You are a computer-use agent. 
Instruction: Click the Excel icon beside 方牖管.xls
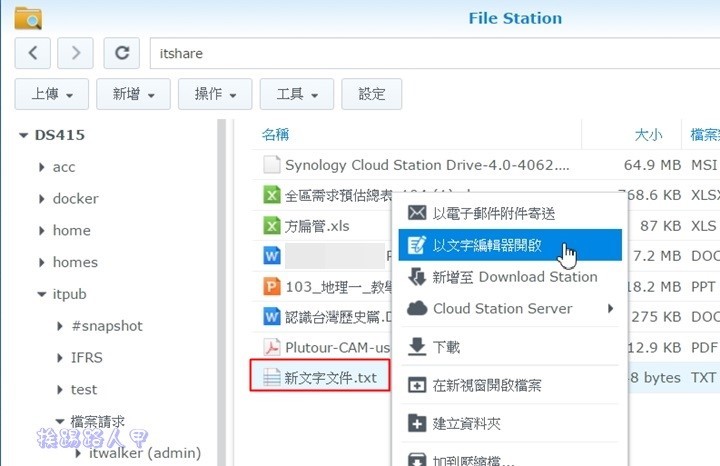click(x=271, y=225)
